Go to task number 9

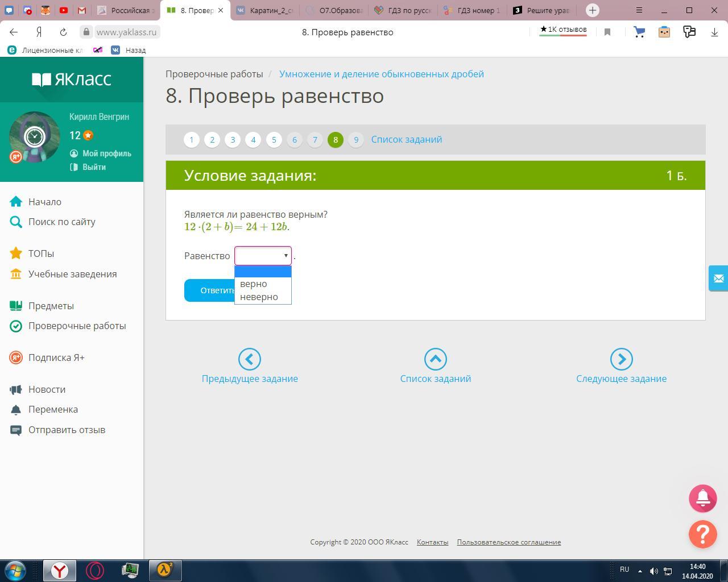[x=356, y=140]
